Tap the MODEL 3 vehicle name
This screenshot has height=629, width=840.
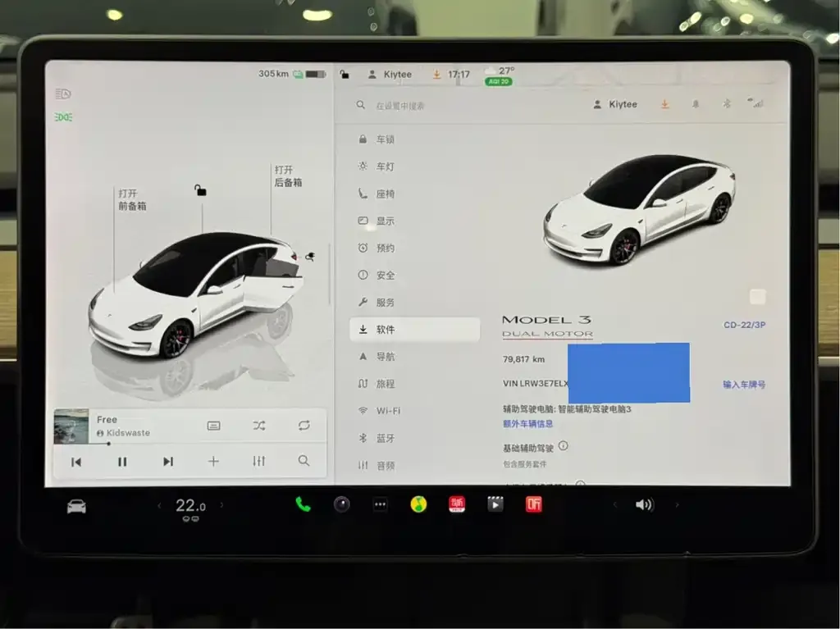(546, 320)
